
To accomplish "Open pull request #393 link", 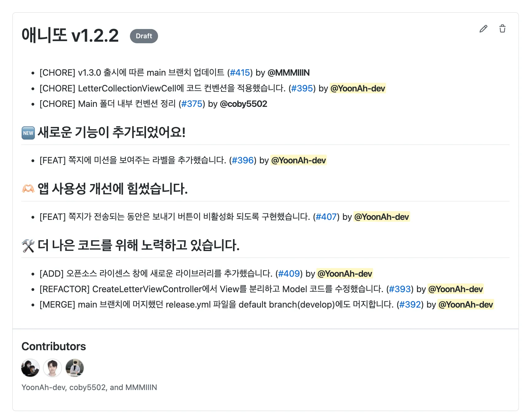I will point(400,289).
